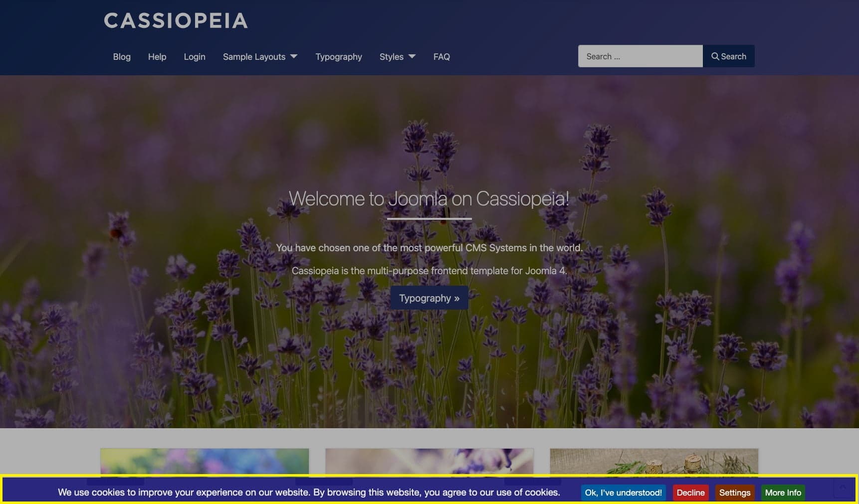859x504 pixels.
Task: Decline cookies in the banner
Action: click(690, 493)
